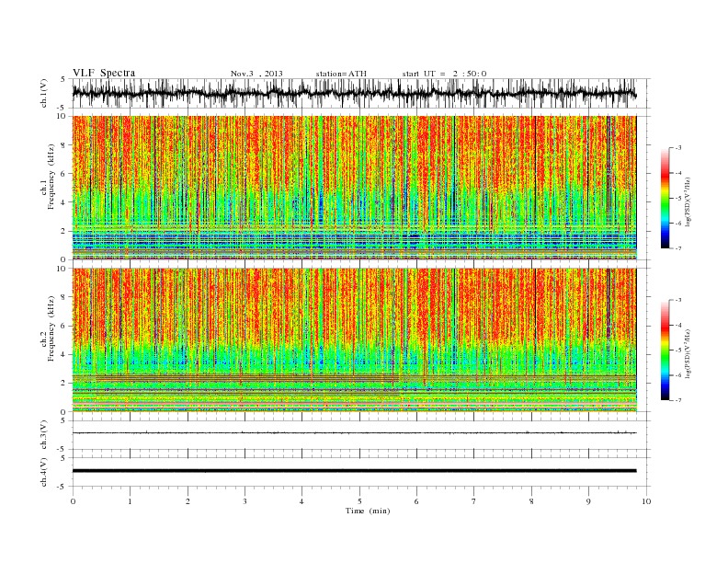The height and width of the screenshot is (563, 728).
Task: Click the date label "Nov.3 , 2013"
Action: coord(256,74)
